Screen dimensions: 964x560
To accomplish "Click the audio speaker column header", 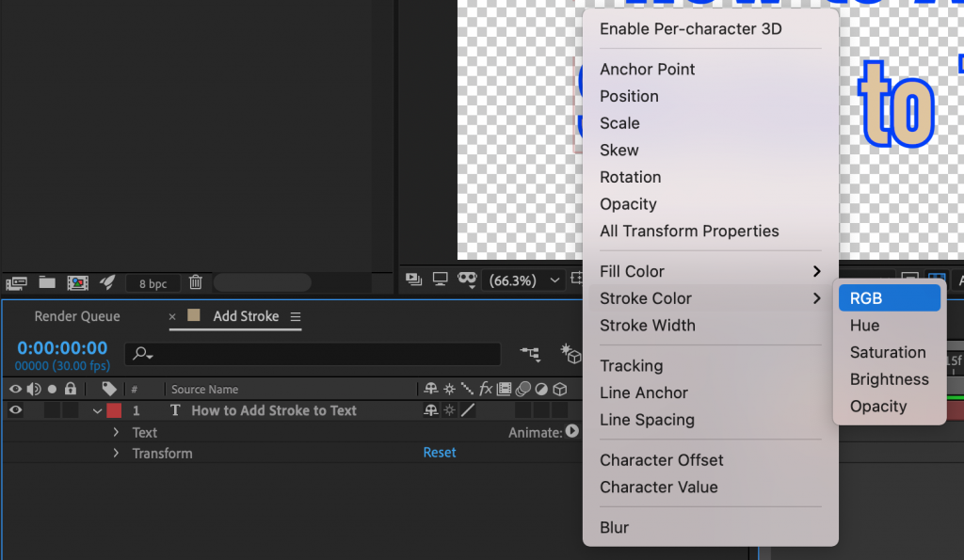I will tap(34, 389).
